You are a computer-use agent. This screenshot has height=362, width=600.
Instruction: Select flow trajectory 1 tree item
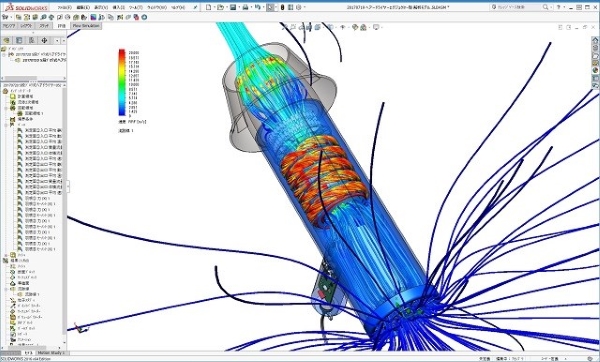tap(32, 294)
